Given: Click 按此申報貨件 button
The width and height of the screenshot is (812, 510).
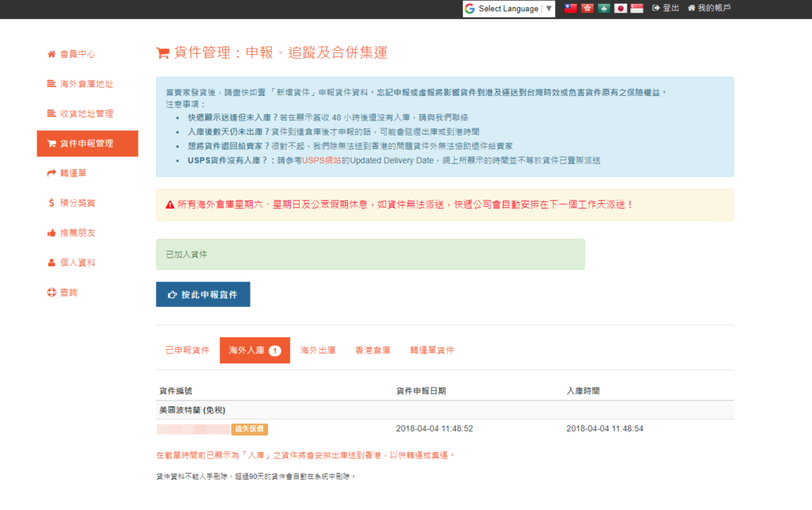Looking at the screenshot, I should click(x=203, y=294).
